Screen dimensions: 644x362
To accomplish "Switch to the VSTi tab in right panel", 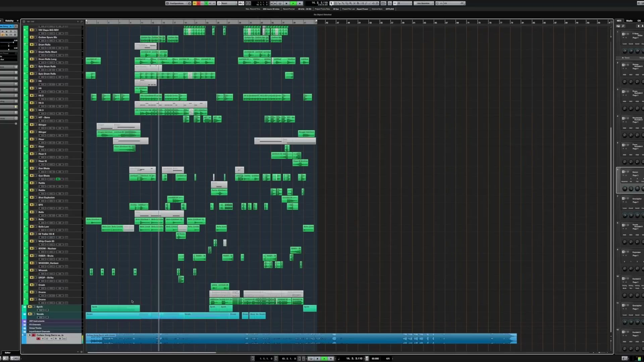I will pyautogui.click(x=619, y=21).
